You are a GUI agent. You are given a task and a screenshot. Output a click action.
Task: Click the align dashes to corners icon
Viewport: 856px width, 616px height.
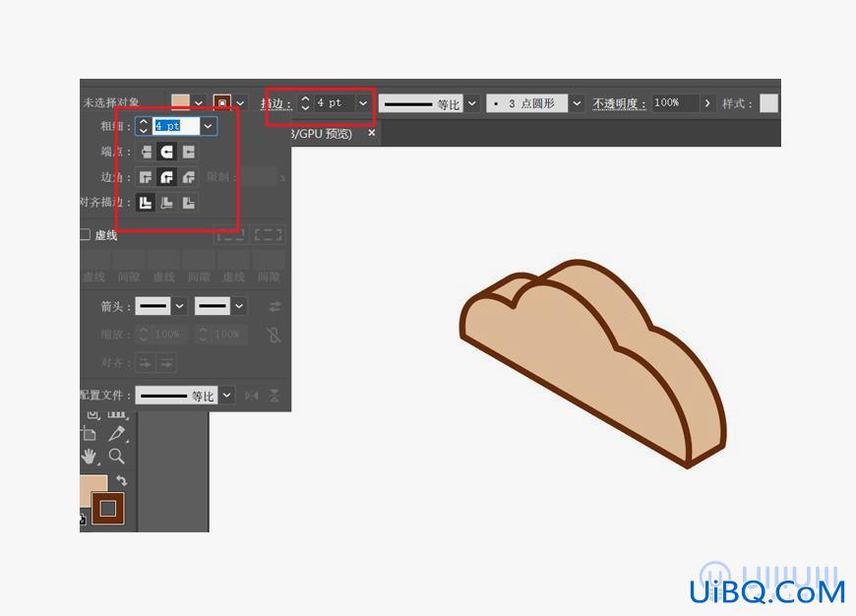pyautogui.click(x=268, y=235)
